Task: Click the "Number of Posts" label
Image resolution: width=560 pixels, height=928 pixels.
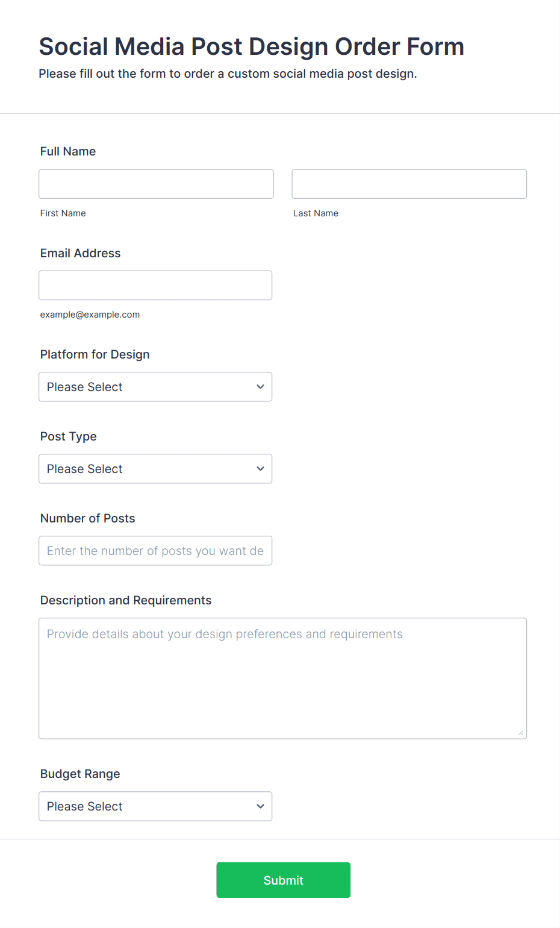Action: pos(87,518)
